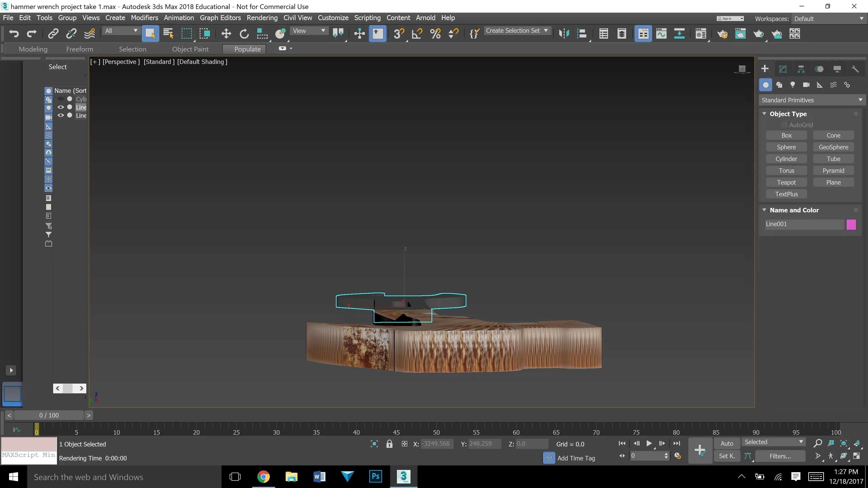Viewport: 868px width, 488px height.
Task: Click the Cylinder object type button
Action: (786, 159)
